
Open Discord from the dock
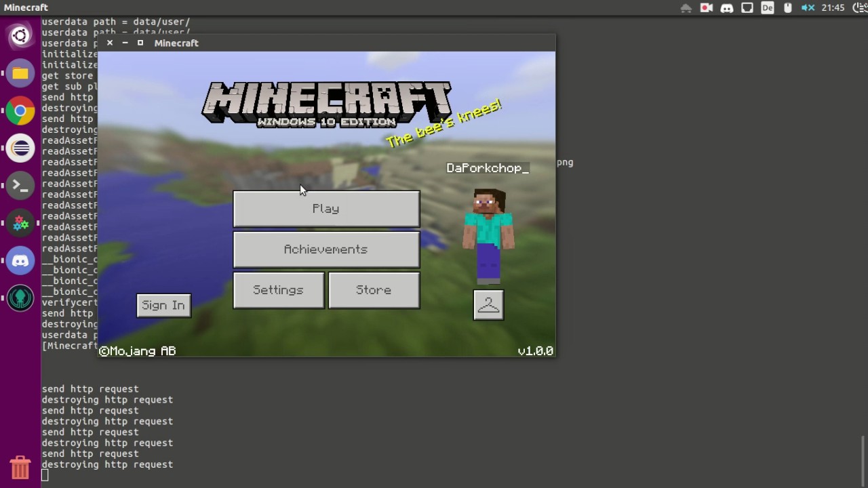pyautogui.click(x=20, y=260)
